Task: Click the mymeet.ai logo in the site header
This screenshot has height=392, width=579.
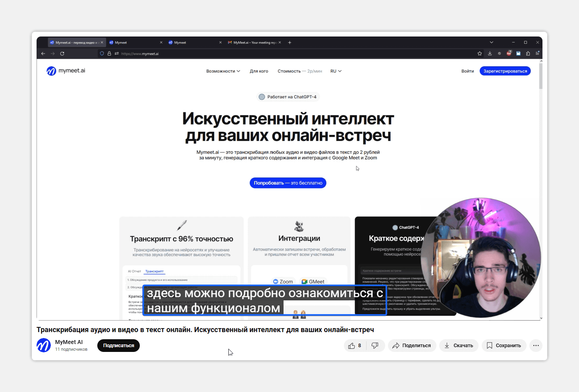Action: pos(66,71)
